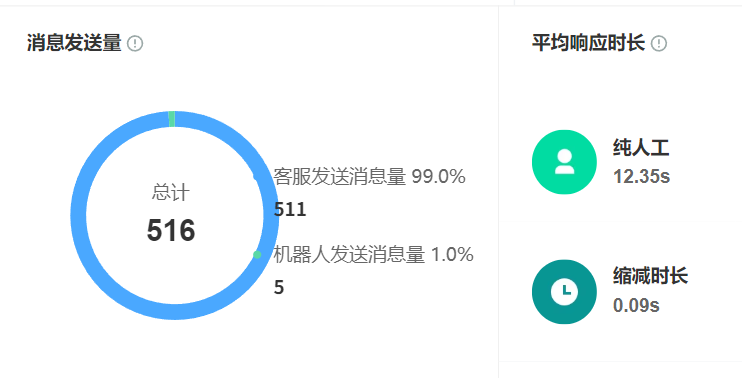Click the green 纯人工 person icon

coord(564,162)
